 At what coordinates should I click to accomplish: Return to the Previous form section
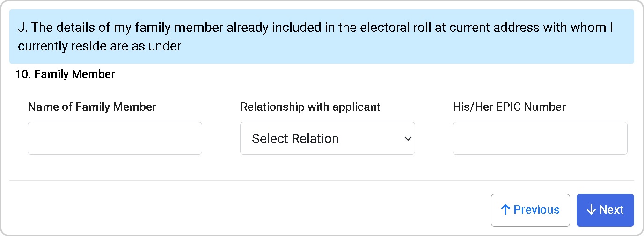tap(530, 210)
